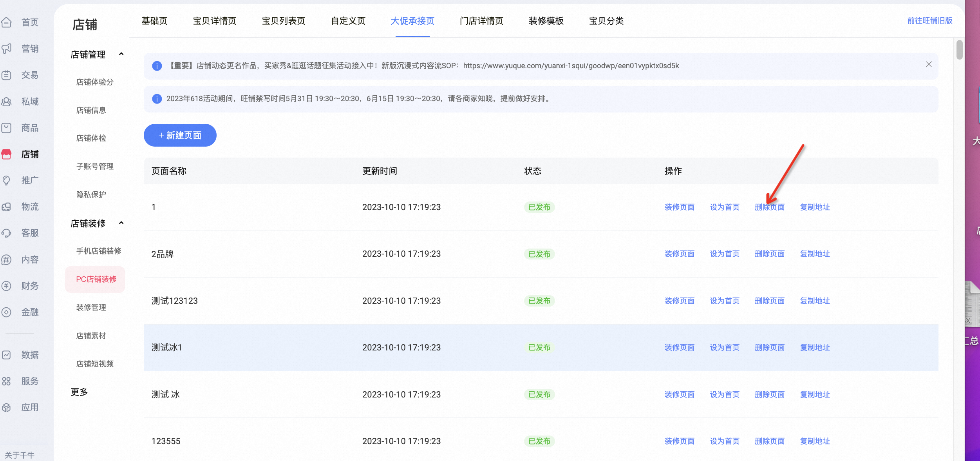Click 装修页面 for 测试冰1 row

[x=680, y=347]
